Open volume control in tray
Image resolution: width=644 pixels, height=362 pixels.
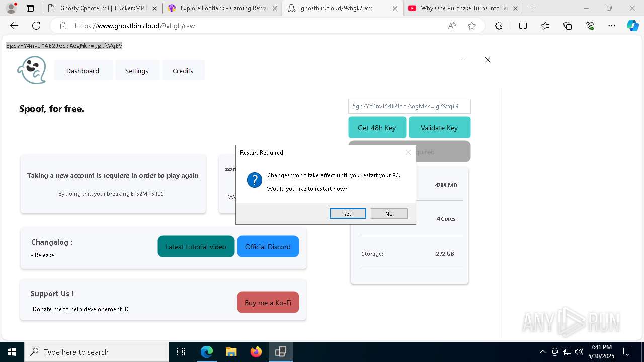coord(579,352)
